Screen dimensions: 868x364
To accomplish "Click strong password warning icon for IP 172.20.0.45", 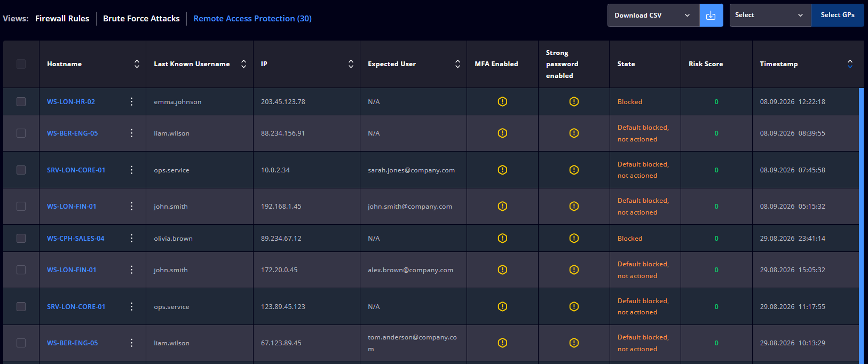I will pos(574,270).
